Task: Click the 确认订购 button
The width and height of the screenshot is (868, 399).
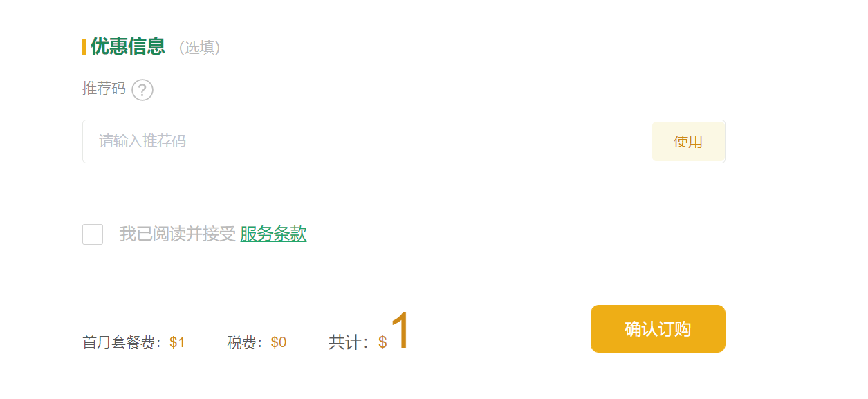Action: pos(658,329)
